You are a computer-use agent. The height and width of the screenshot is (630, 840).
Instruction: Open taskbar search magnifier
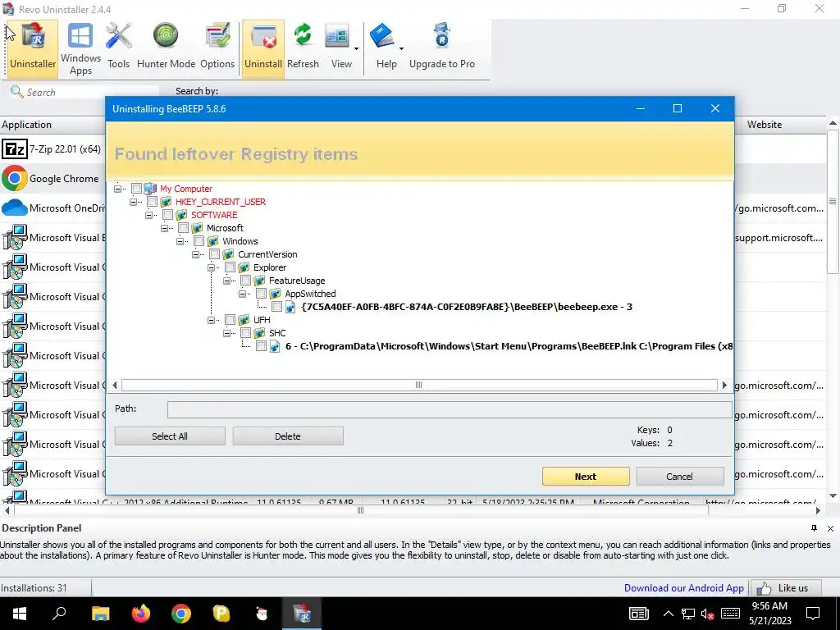(59, 614)
